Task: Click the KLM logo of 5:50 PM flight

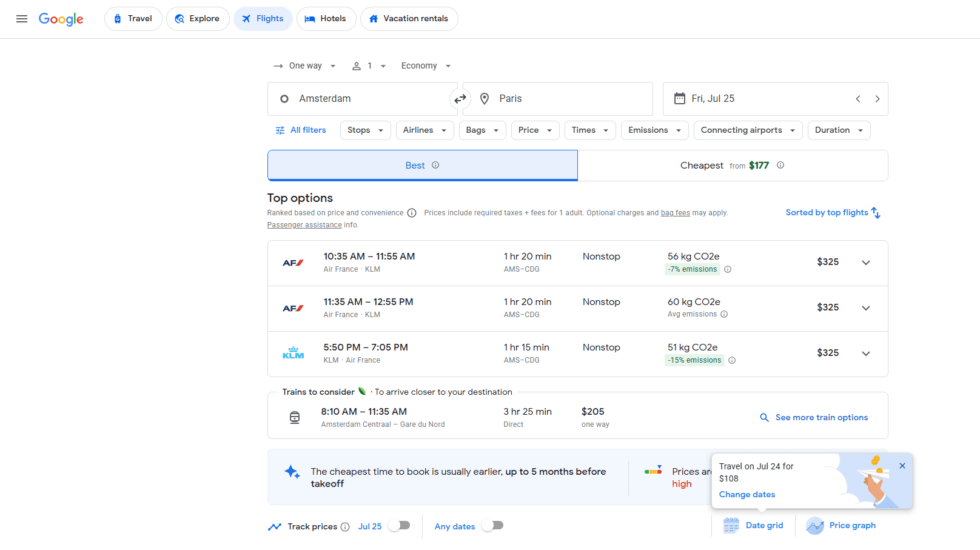Action: tap(293, 353)
